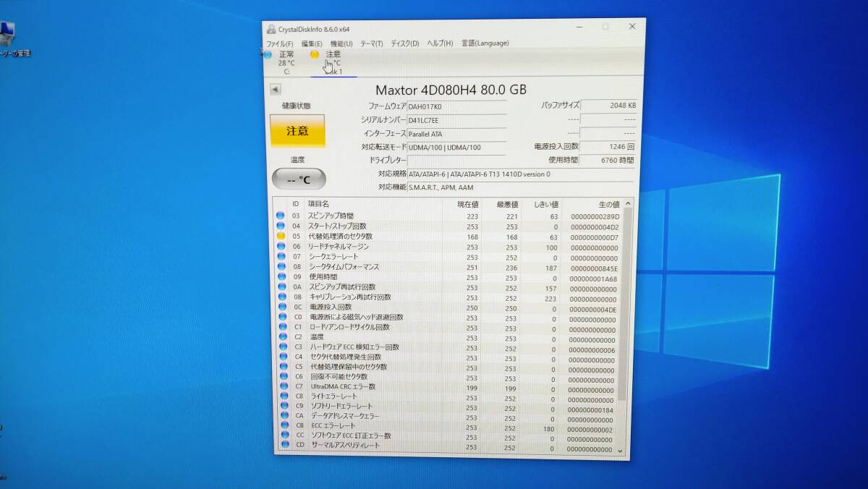Click the blue status dot for row 0C 電源投入回数
Screen dimensions: 868x489
(281, 307)
